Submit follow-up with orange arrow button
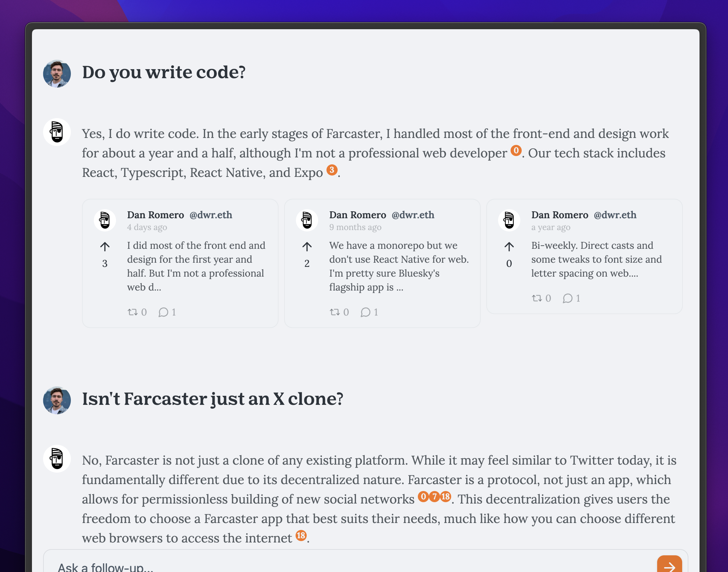 669,565
